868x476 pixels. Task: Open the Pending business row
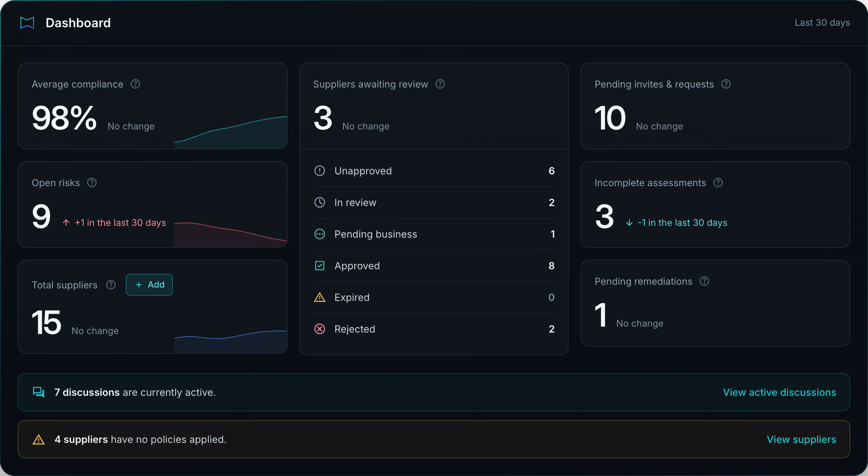point(434,234)
